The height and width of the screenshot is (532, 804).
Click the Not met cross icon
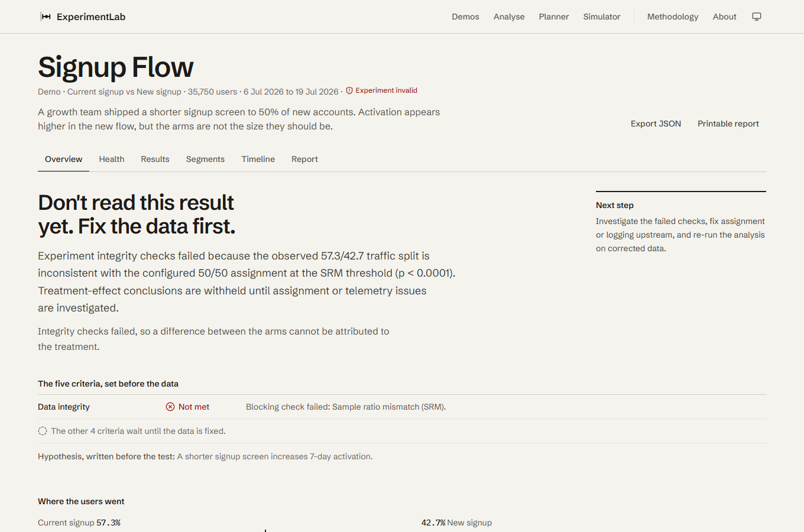coord(170,407)
